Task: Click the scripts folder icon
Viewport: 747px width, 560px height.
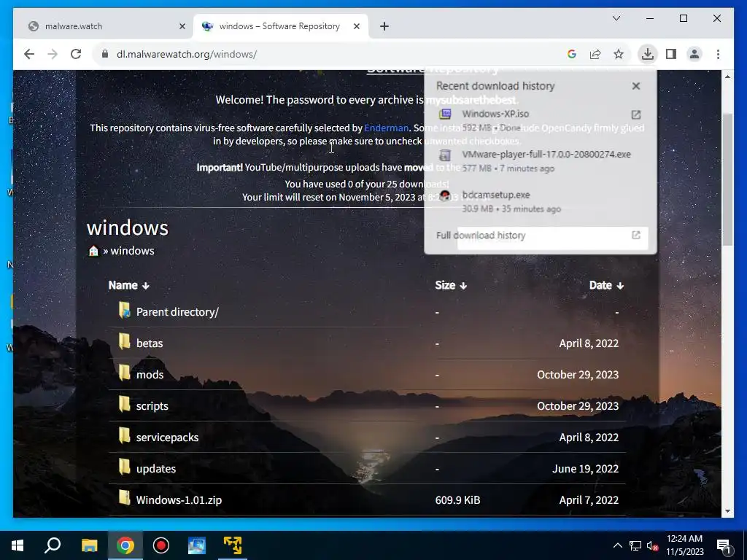Action: point(124,404)
